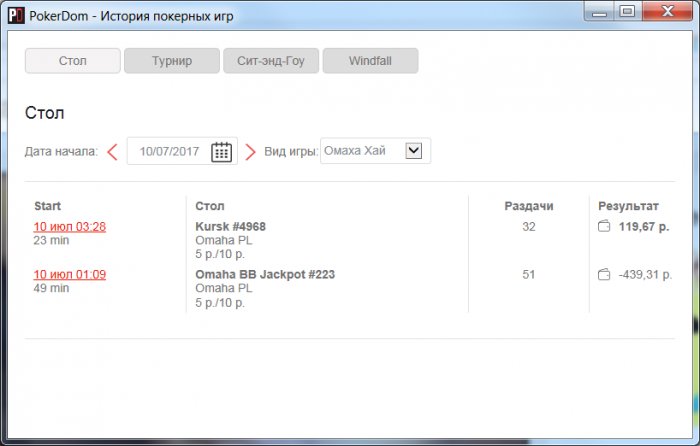Click wallet icon beside -439,31 р. result
The image size is (700, 446).
click(x=604, y=274)
